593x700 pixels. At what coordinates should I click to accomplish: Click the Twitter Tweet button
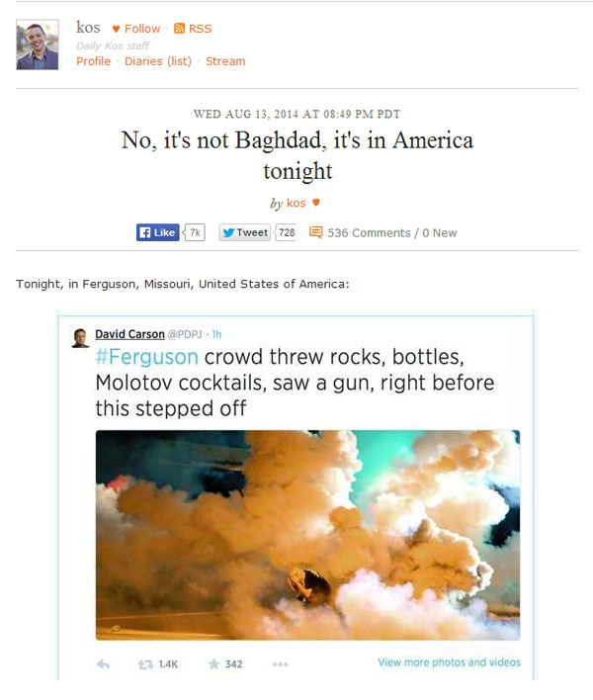point(244,232)
